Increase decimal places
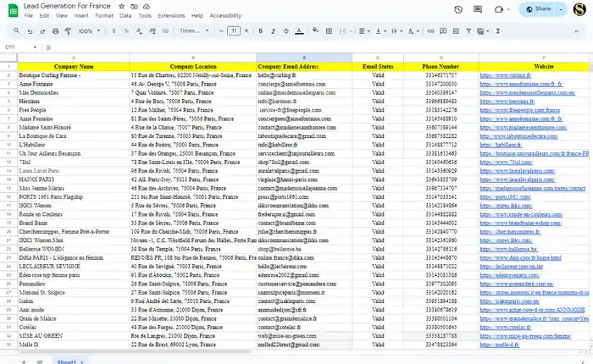 [152, 31]
